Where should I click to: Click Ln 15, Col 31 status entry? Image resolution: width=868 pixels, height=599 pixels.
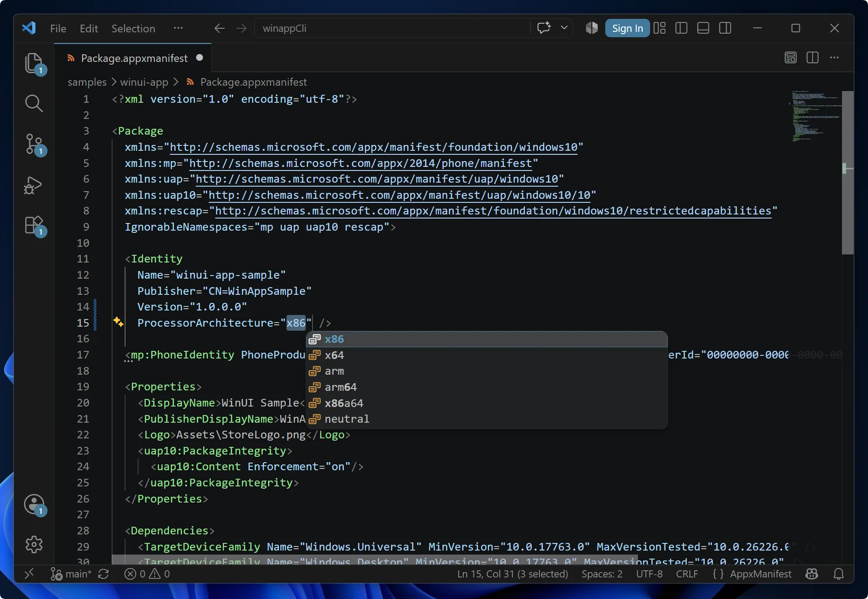(512, 574)
